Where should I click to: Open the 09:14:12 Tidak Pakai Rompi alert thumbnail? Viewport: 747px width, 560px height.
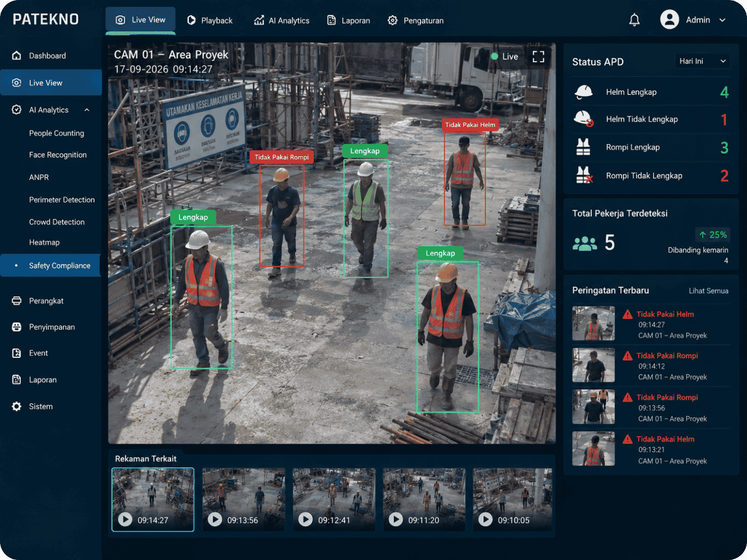(593, 365)
